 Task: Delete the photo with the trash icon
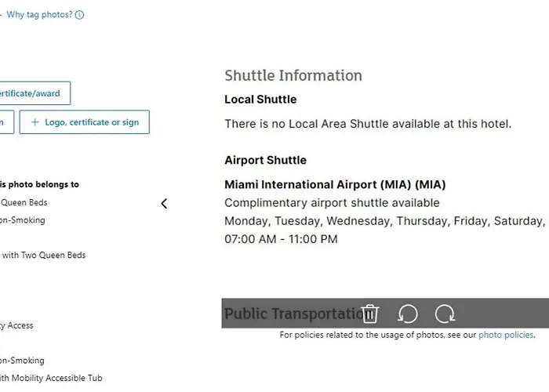(x=369, y=314)
